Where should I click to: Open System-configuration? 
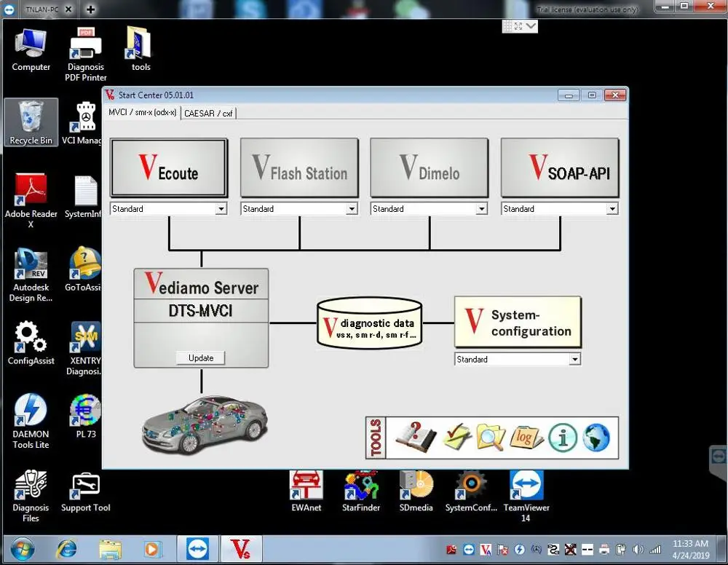pos(518,323)
